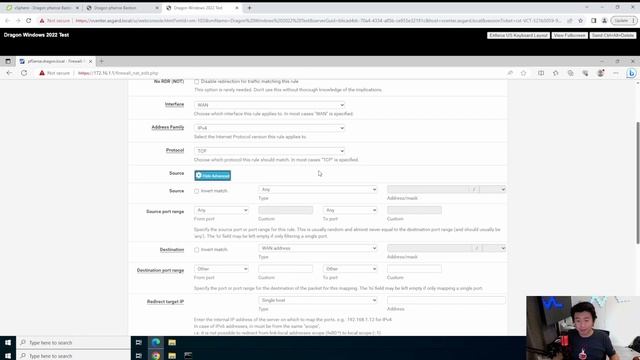The width and height of the screenshot is (640, 360).
Task: Open the Source Type dropdown set to Any
Action: pyautogui.click(x=318, y=189)
